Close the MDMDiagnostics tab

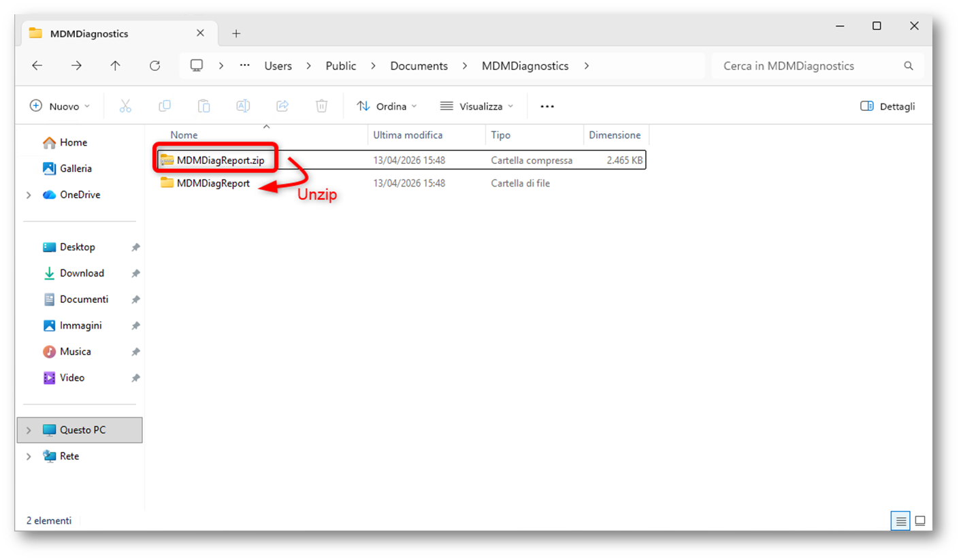pyautogui.click(x=200, y=33)
